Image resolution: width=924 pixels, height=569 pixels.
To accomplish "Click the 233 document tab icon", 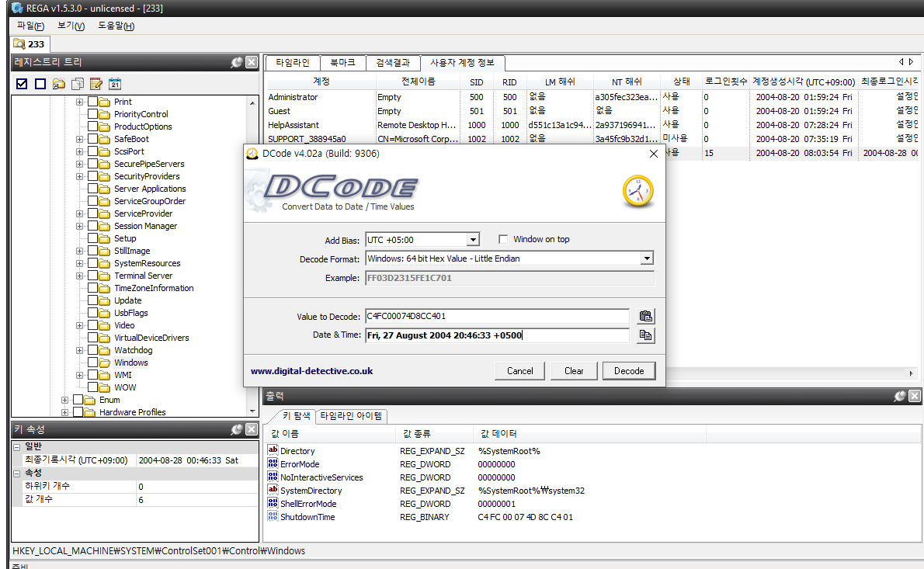I will [19, 43].
